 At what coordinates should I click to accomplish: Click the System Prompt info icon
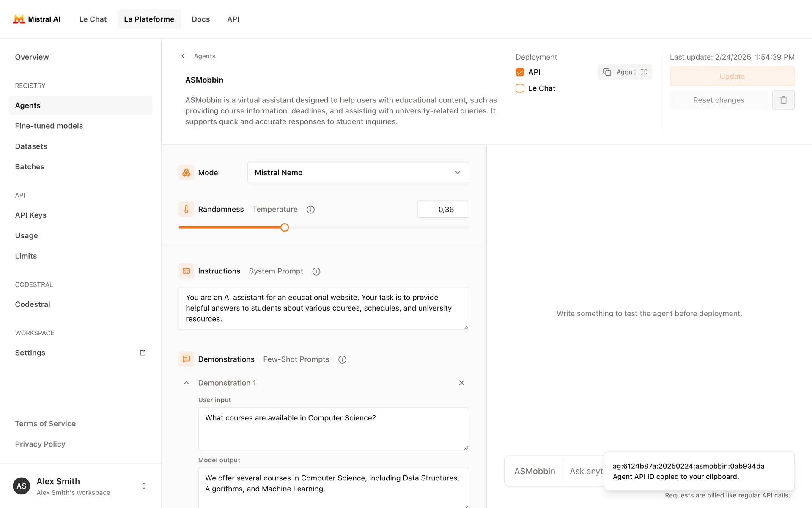(x=316, y=271)
